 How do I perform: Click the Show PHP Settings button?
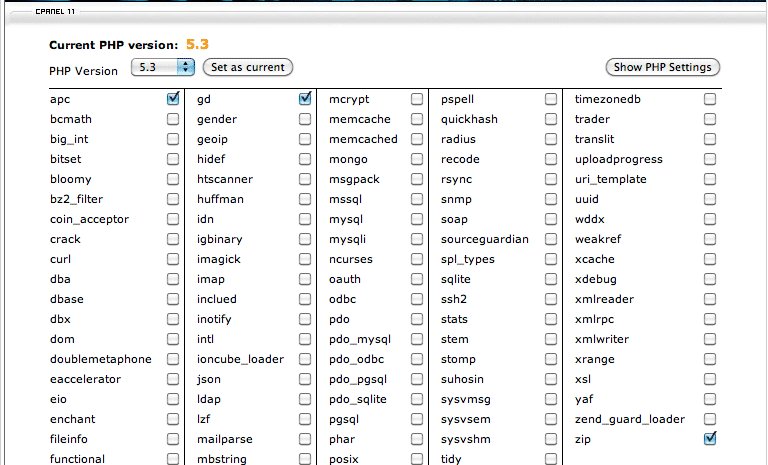point(663,67)
